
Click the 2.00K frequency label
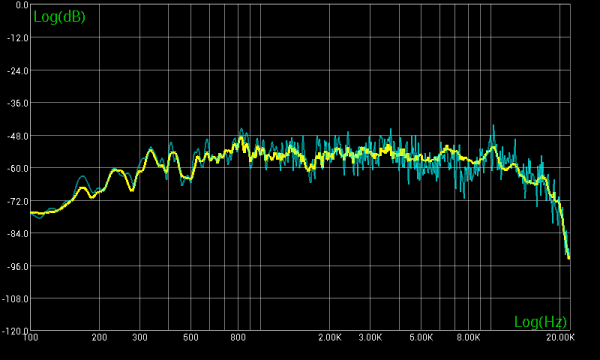tap(330, 337)
